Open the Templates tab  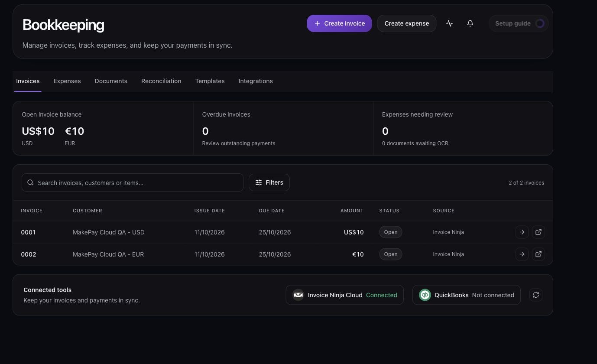pos(210,81)
